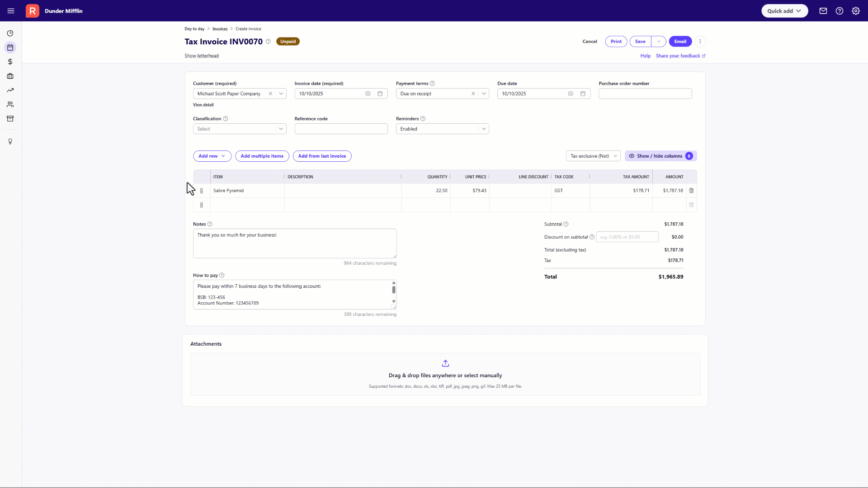The width and height of the screenshot is (868, 488).
Task: Expand the Classification dropdown
Action: (x=281, y=129)
